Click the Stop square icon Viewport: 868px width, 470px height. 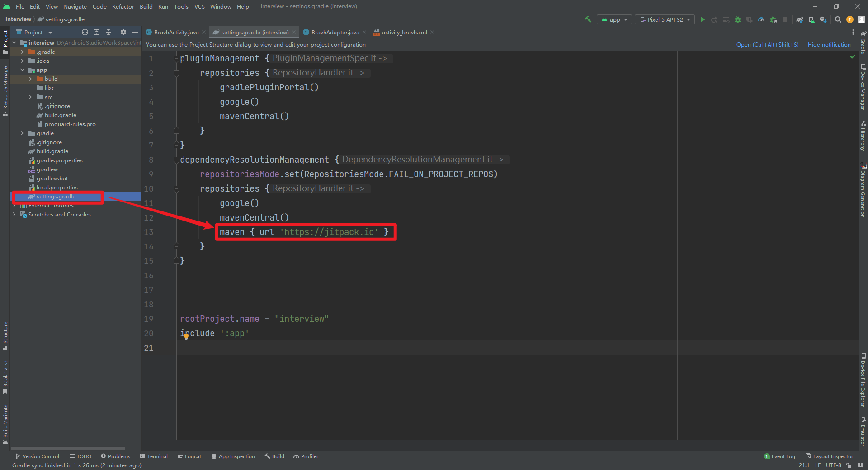pos(785,19)
